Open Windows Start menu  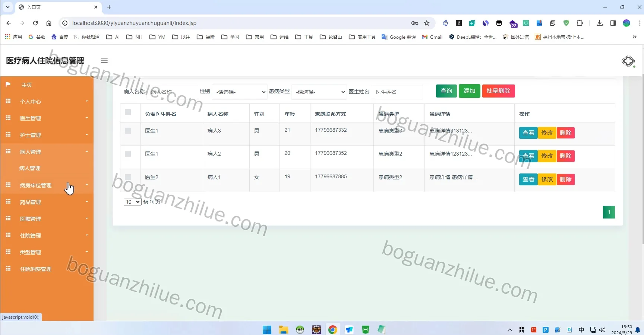pyautogui.click(x=267, y=329)
